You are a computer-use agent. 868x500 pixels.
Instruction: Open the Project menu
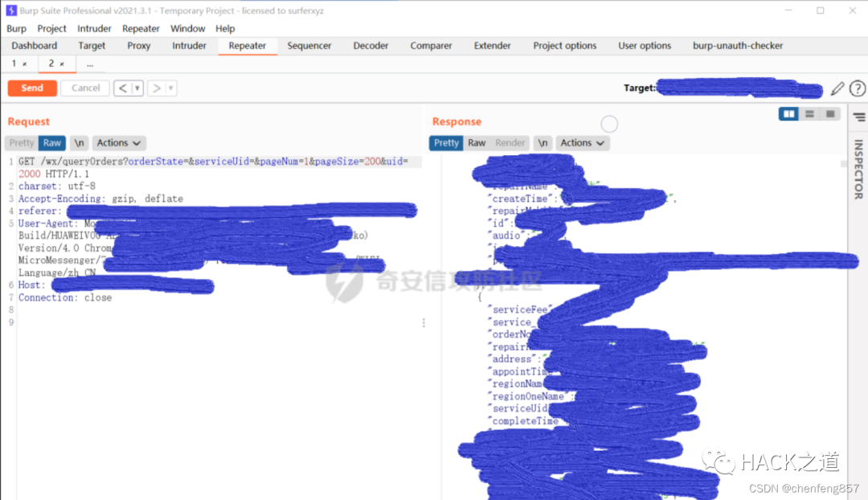click(x=51, y=29)
